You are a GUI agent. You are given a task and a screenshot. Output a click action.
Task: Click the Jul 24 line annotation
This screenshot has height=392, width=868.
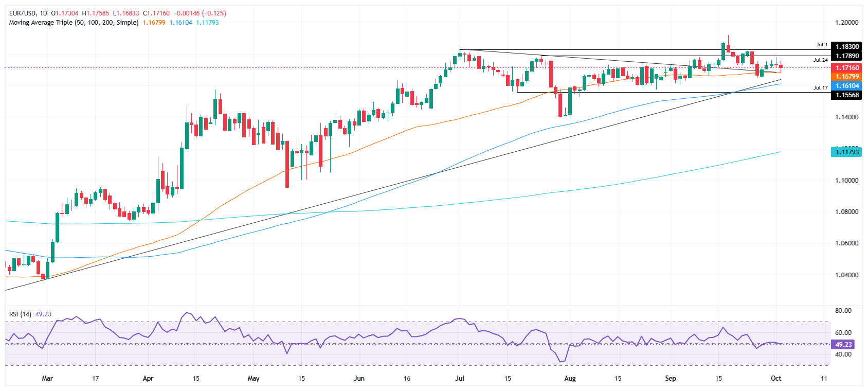coord(821,60)
